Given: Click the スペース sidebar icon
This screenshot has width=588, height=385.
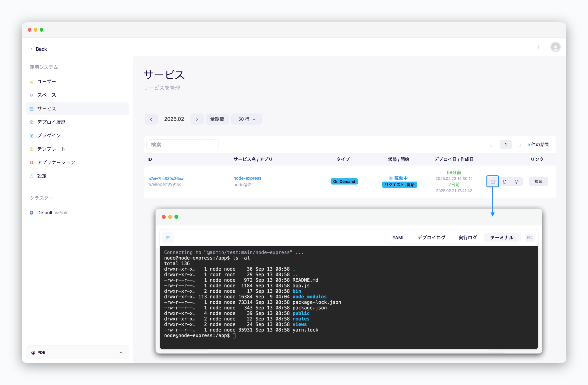Looking at the screenshot, I should coord(31,95).
